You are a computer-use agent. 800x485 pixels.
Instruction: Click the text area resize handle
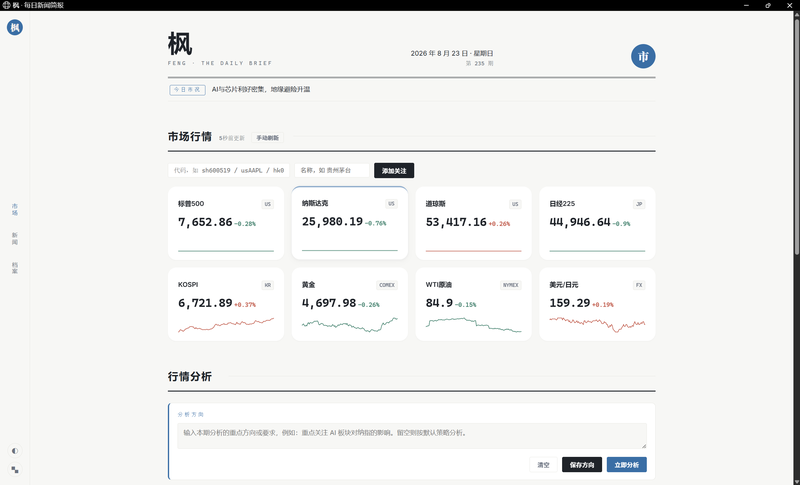(644, 446)
